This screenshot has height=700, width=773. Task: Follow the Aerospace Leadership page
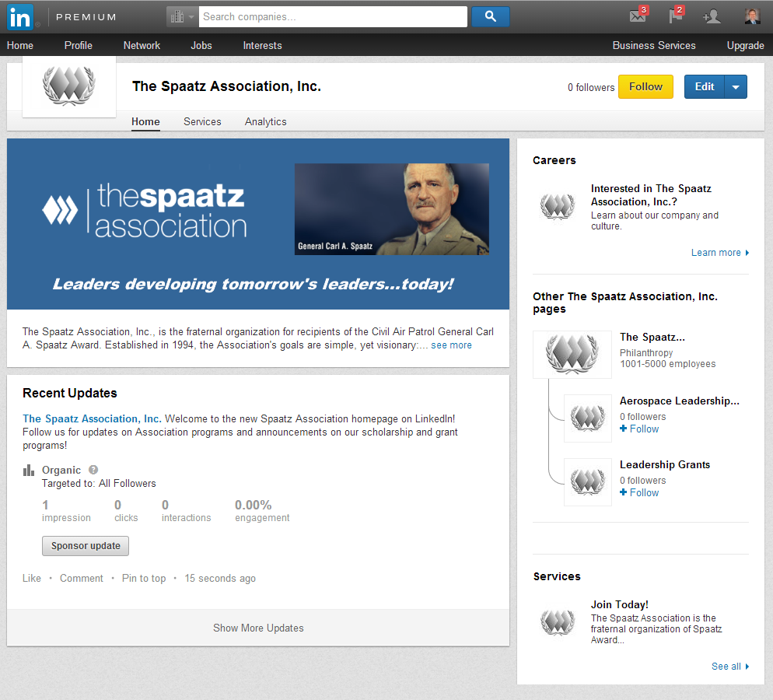[639, 429]
